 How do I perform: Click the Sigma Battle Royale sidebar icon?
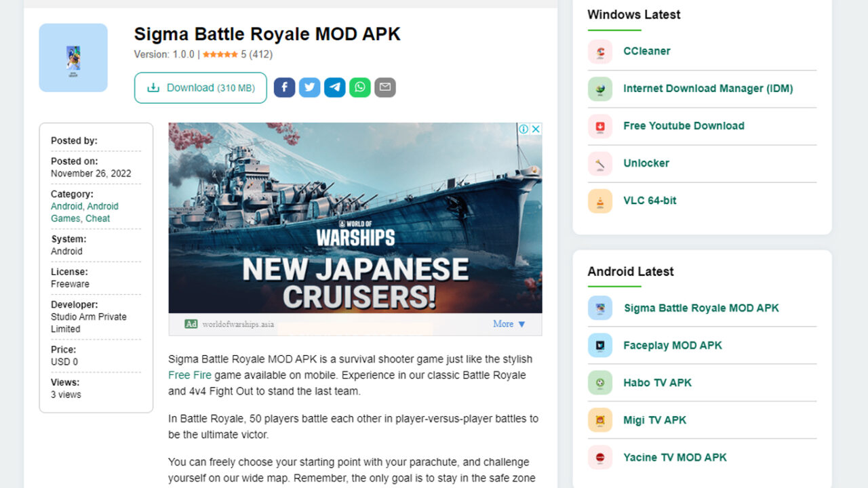pos(600,308)
